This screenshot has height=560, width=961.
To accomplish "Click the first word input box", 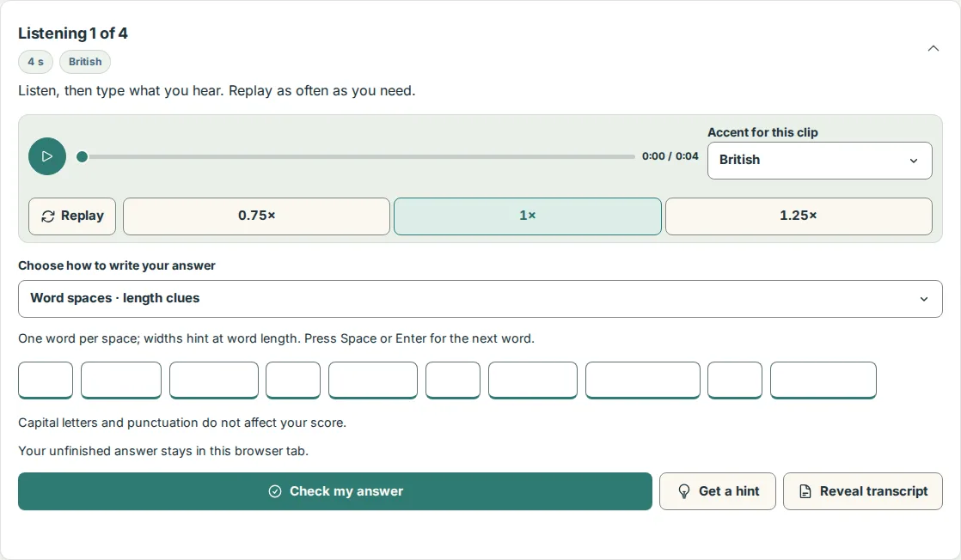I will point(46,380).
